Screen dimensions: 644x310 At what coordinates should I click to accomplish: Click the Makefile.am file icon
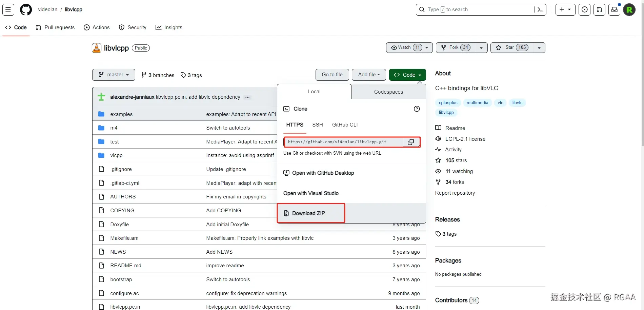point(101,238)
